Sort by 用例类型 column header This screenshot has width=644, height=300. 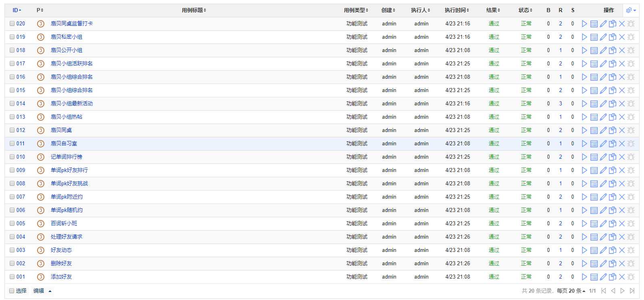tap(356, 10)
